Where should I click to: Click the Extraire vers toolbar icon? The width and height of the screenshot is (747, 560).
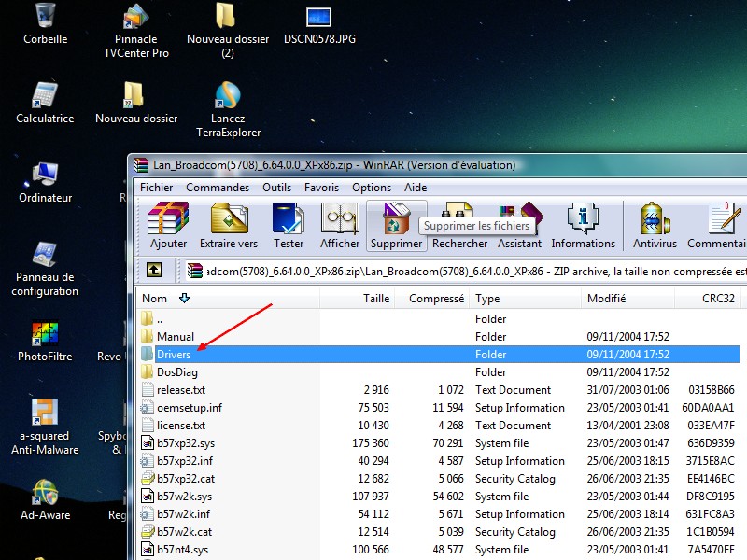click(229, 225)
